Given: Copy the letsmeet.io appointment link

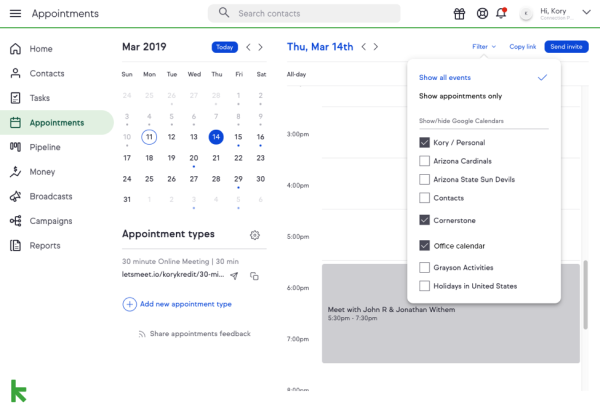Looking at the screenshot, I should pyautogui.click(x=255, y=276).
